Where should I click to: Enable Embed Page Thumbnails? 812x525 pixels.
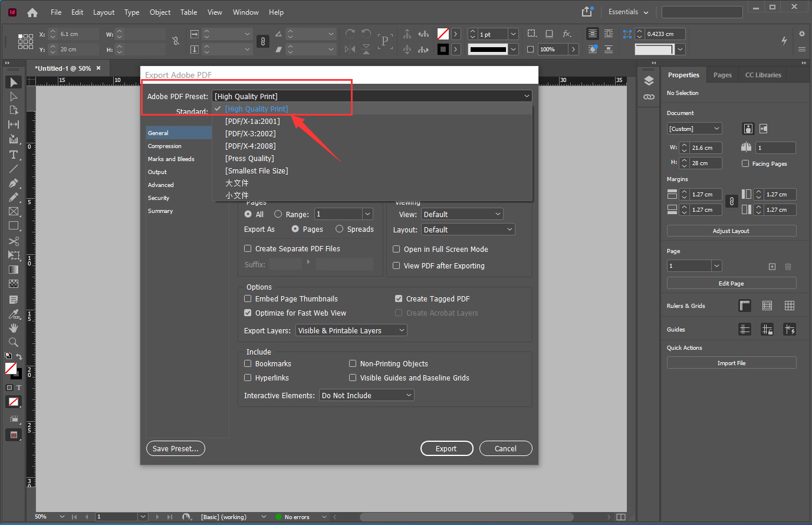(x=248, y=298)
